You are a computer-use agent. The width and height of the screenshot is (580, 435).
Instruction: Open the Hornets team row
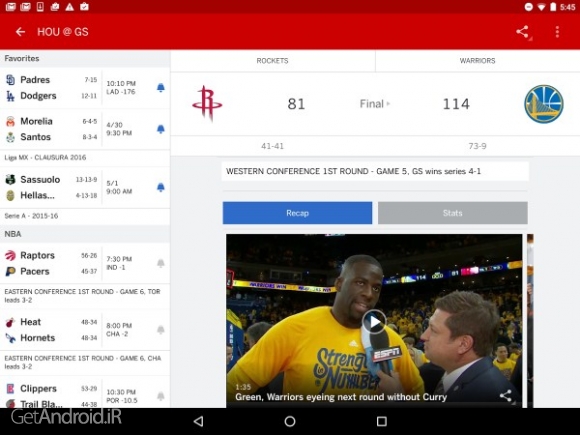51,338
